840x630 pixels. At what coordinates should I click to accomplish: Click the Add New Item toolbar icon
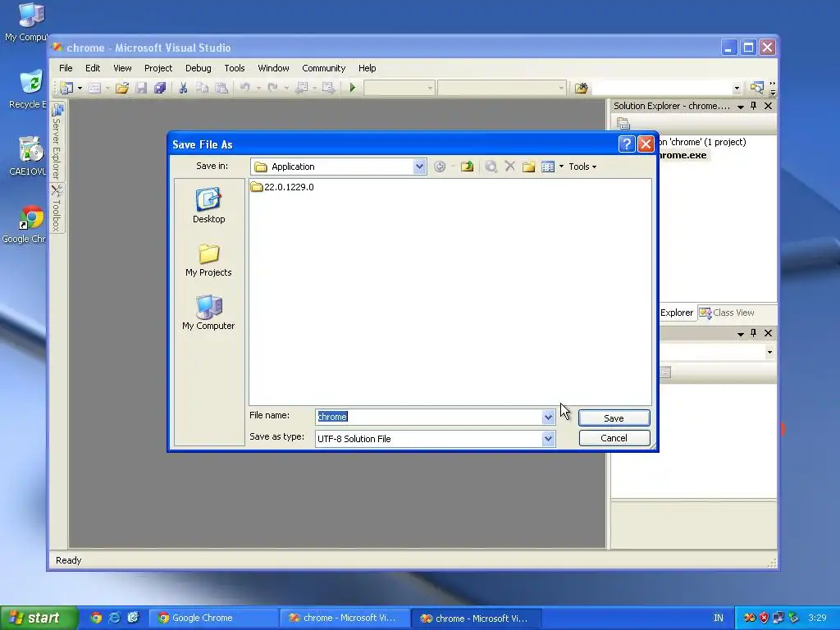tap(94, 88)
